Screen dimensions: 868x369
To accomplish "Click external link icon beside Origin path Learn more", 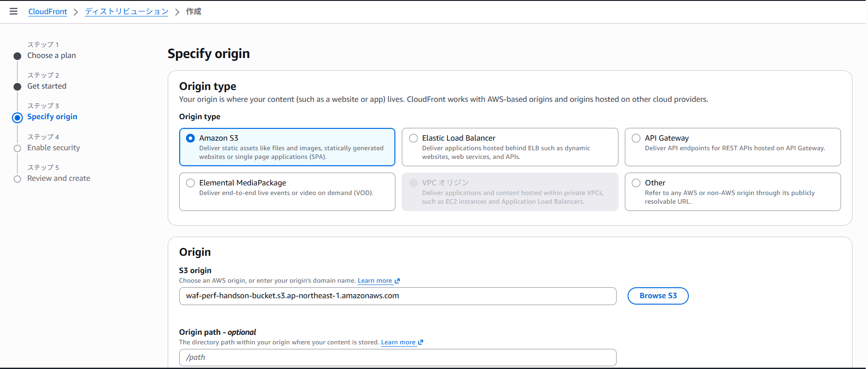I will tap(421, 342).
